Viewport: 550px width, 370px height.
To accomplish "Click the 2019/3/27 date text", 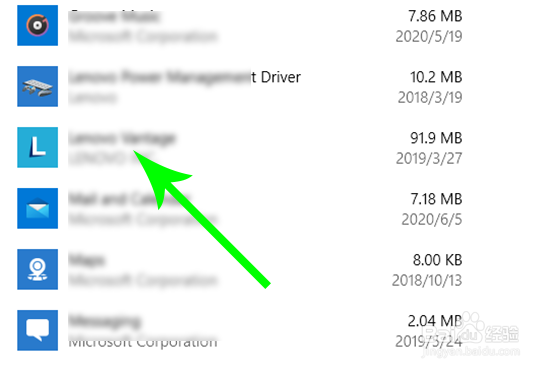I will coord(429,159).
